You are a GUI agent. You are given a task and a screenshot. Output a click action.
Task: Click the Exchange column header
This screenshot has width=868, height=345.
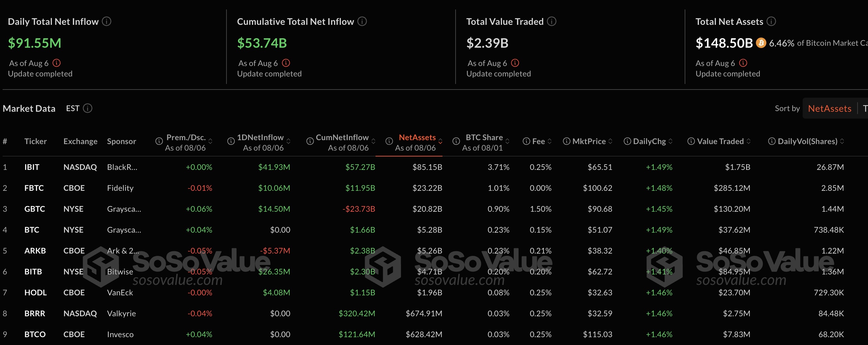coord(80,141)
